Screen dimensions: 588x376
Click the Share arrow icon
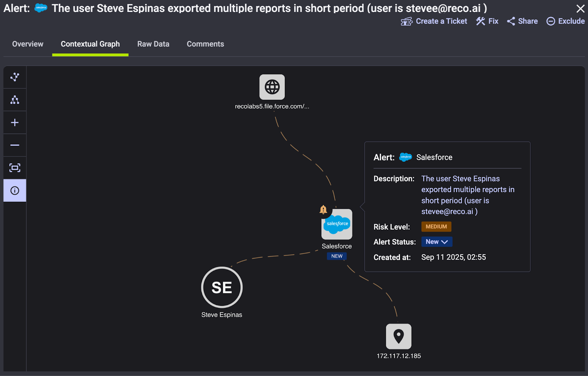click(x=511, y=21)
